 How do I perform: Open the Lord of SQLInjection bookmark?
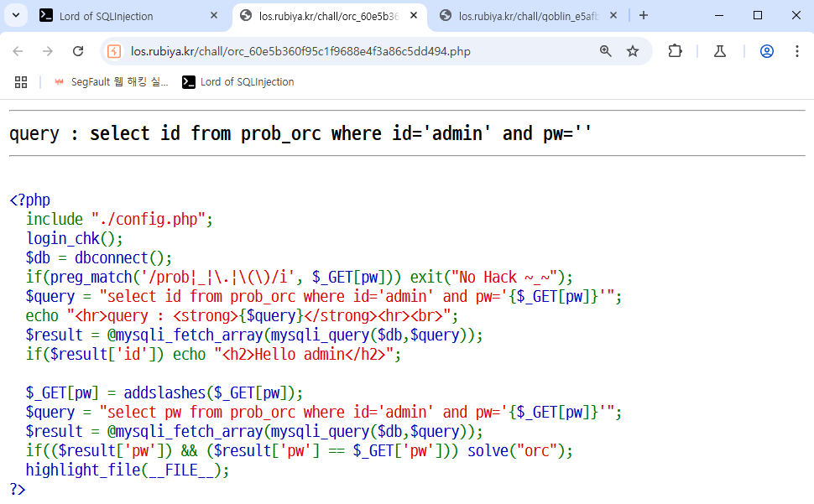tap(238, 82)
